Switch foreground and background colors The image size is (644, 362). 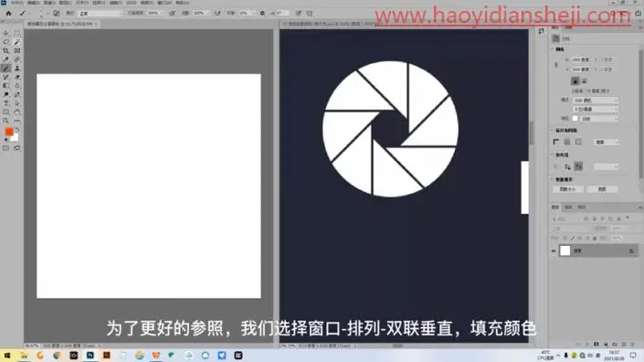click(x=17, y=130)
